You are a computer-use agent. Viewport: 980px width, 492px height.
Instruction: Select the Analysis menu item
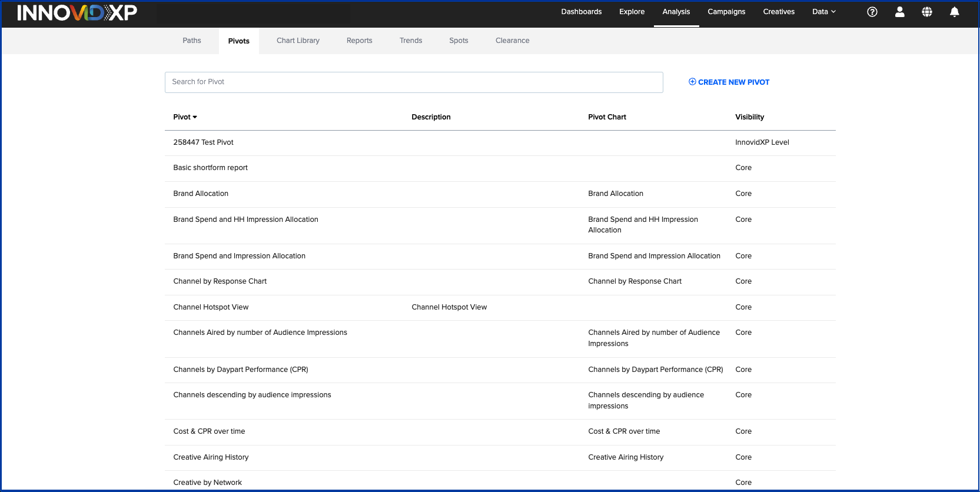(676, 12)
